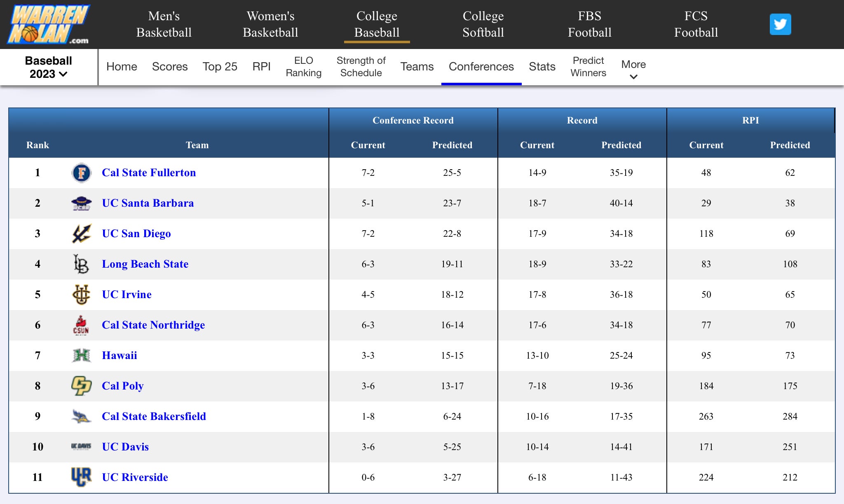Image resolution: width=844 pixels, height=504 pixels.
Task: Click Cal State Bakersfield's predicted RPI 284
Action: tap(790, 416)
